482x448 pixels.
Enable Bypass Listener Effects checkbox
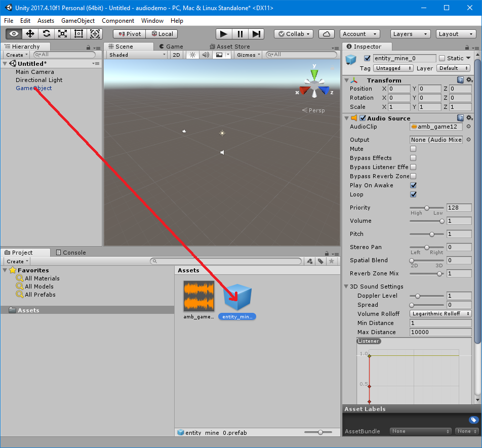413,167
